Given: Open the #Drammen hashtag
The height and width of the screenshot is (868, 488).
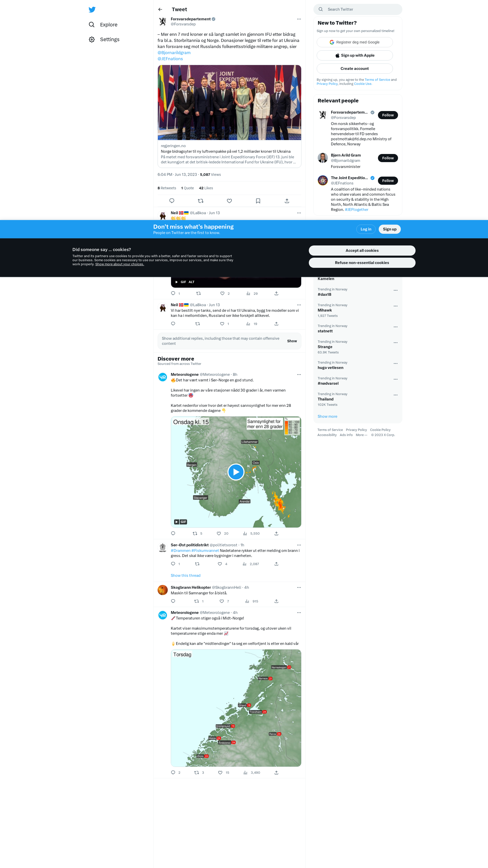Looking at the screenshot, I should pyautogui.click(x=181, y=551).
